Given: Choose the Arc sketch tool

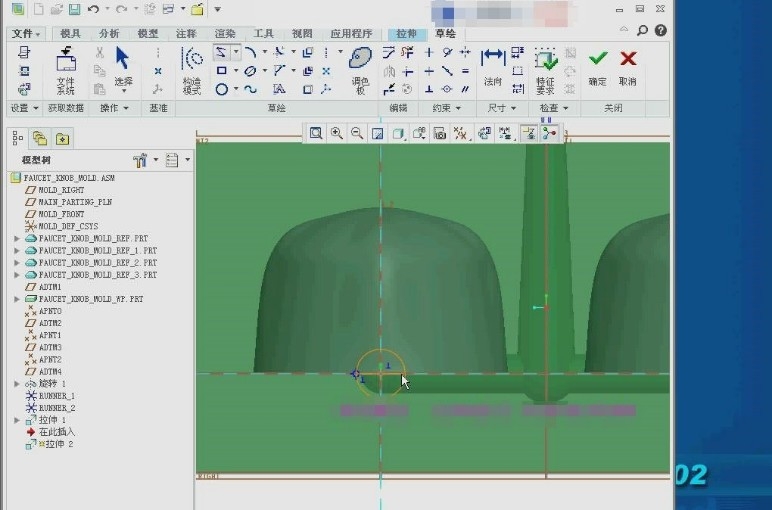Looking at the screenshot, I should 251,52.
